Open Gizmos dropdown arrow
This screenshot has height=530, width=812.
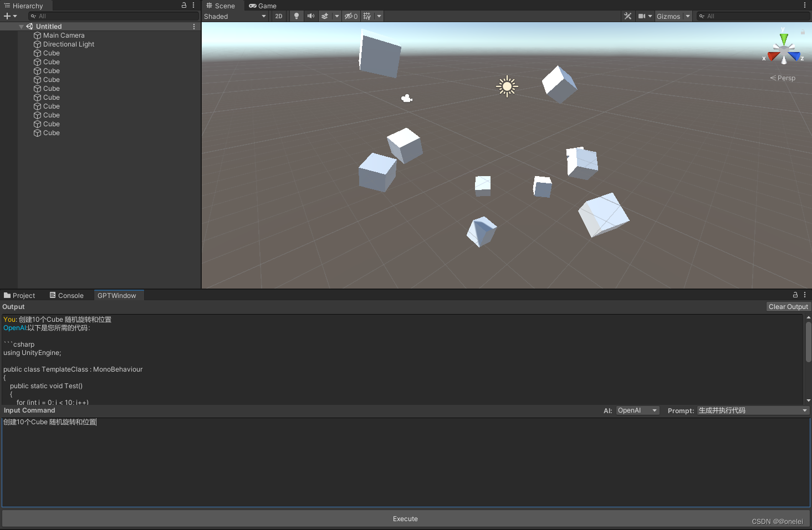click(x=688, y=16)
